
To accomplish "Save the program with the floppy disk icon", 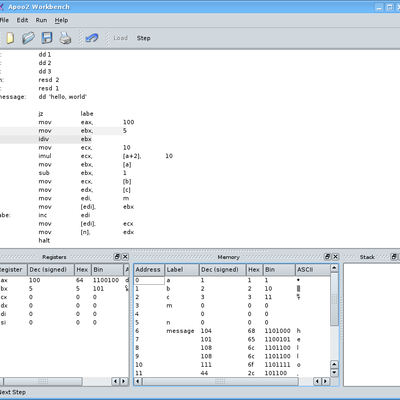I will [x=47, y=38].
